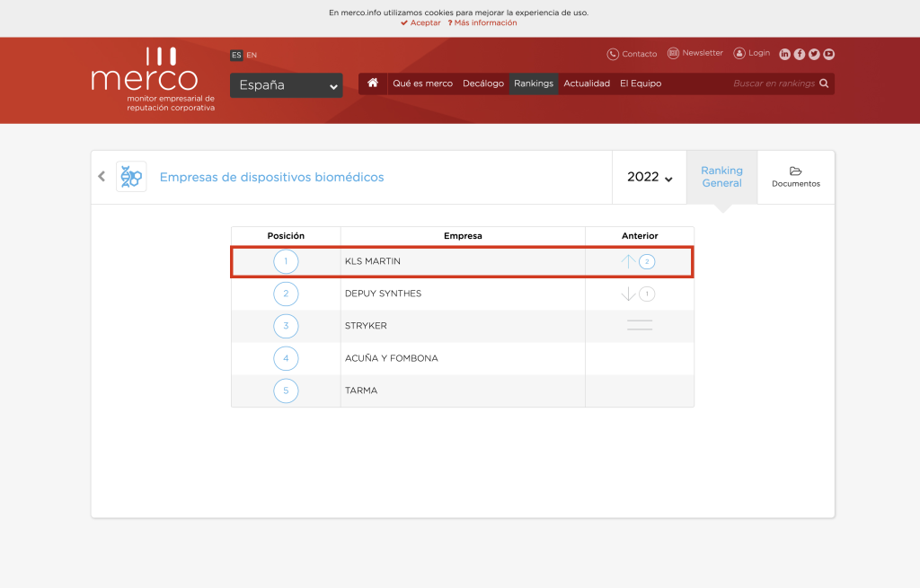The image size is (920, 588).
Task: Click the Contacto phone icon
Action: coord(613,54)
